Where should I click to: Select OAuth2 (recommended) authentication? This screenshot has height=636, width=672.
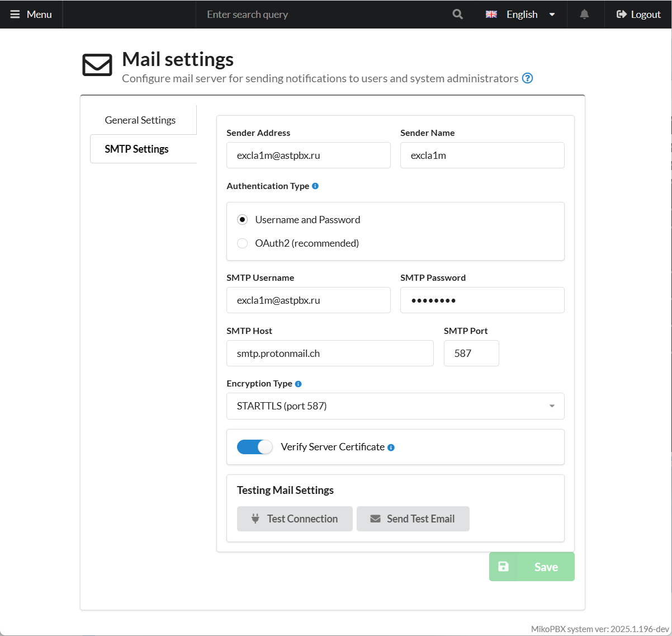[243, 243]
